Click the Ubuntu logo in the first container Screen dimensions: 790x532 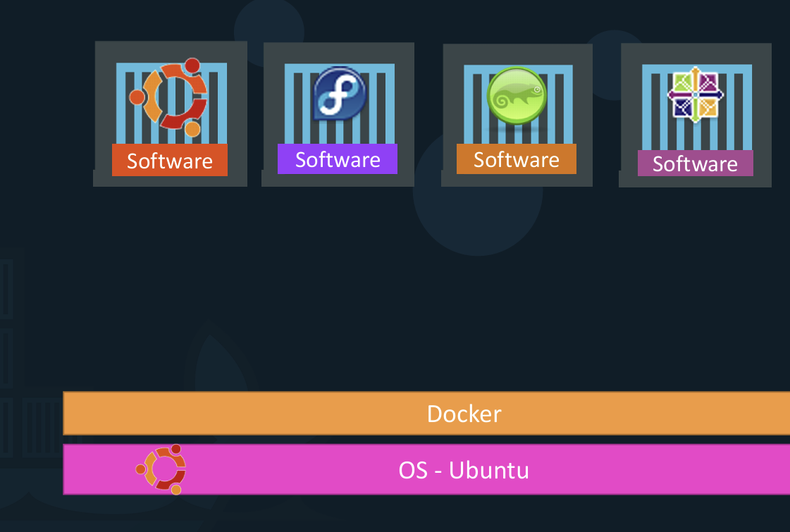168,97
